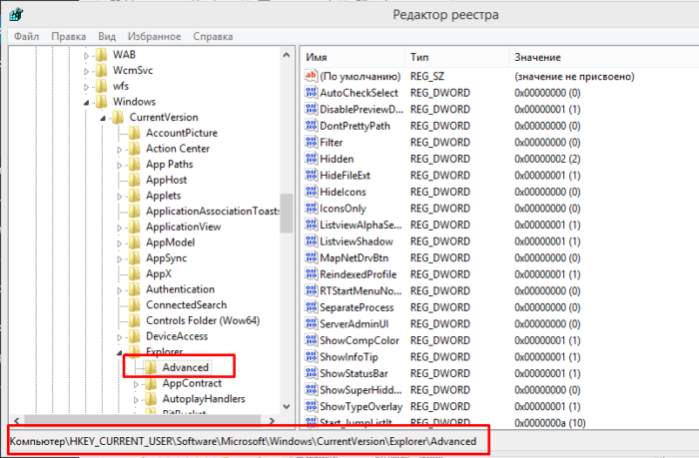Click the tree vertical scrollbar down arrow
This screenshot has height=458, width=699.
287,406
